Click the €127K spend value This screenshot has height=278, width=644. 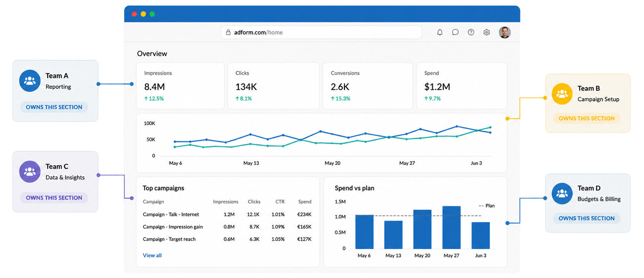[x=304, y=239]
